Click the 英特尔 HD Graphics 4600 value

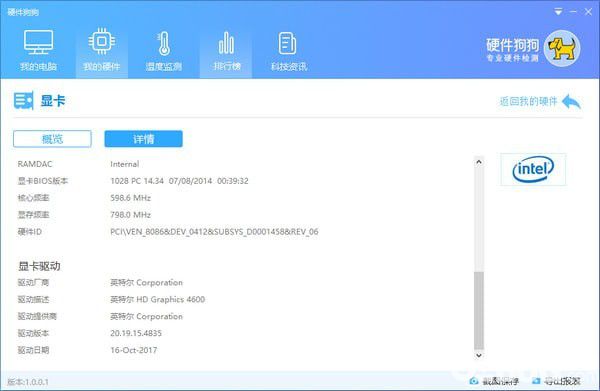pyautogui.click(x=157, y=300)
